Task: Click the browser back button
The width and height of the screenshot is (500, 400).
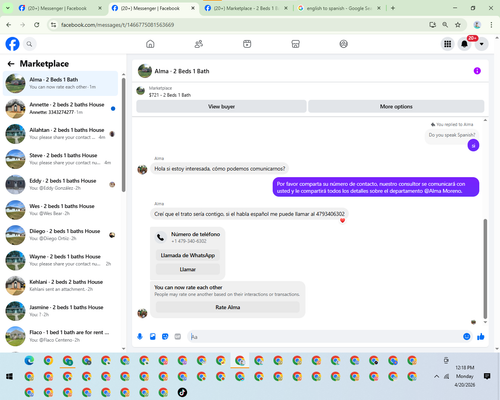Action: point(9,25)
